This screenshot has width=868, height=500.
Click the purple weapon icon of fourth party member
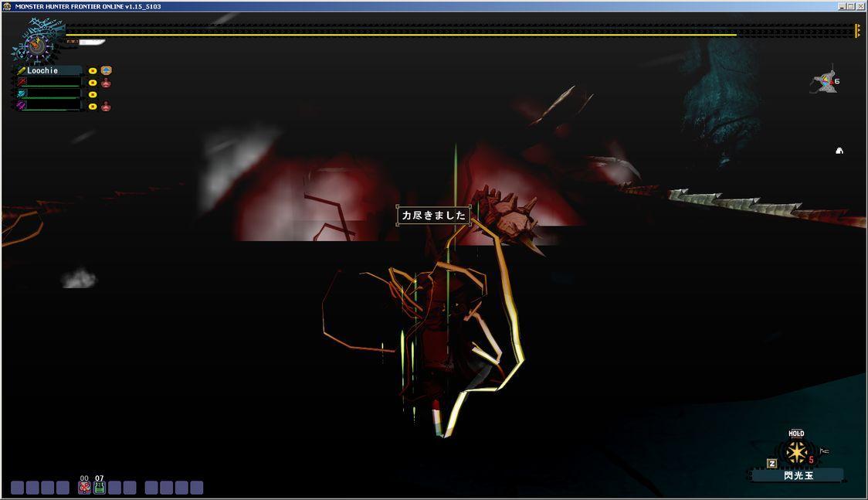pos(22,105)
